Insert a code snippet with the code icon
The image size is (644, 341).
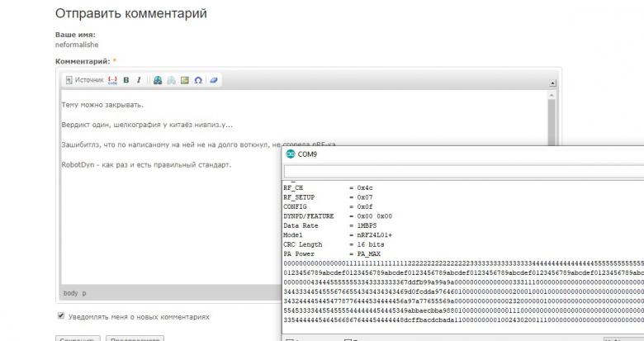tap(113, 80)
